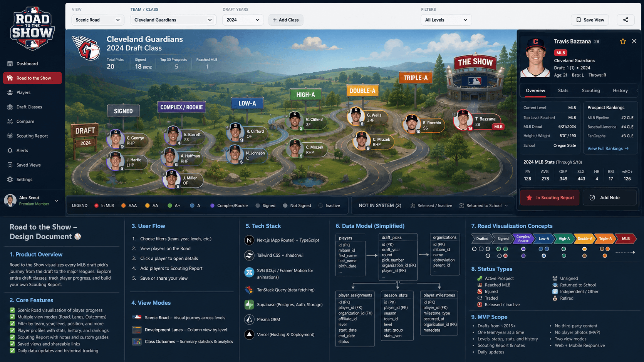The width and height of the screenshot is (644, 362).
Task: Toggle the Player profiles with stats checkbox
Action: [x=12, y=330]
